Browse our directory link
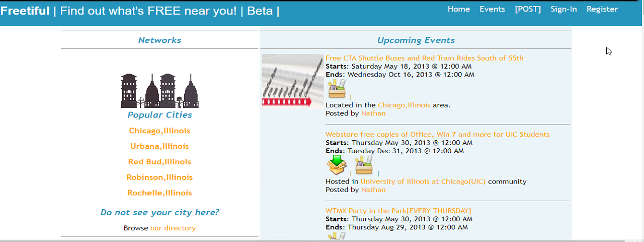Image resolution: width=644 pixels, height=242 pixels. pyautogui.click(x=173, y=228)
